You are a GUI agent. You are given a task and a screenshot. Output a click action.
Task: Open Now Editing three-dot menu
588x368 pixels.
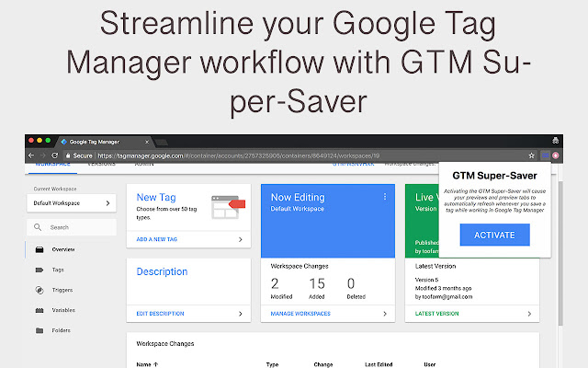[385, 197]
